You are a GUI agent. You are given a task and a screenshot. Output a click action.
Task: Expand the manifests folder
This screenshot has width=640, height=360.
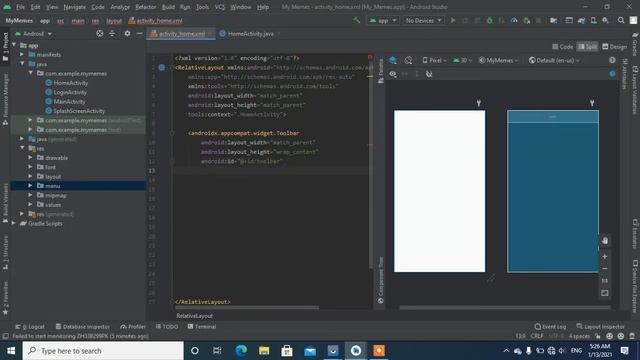[x=22, y=54]
